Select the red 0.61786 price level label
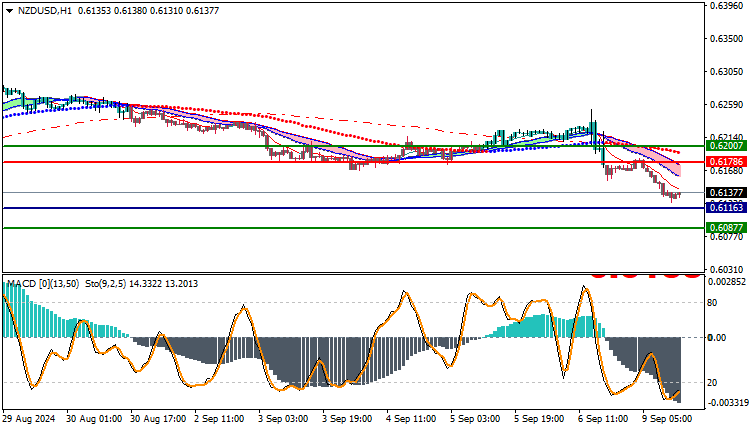 coord(727,162)
